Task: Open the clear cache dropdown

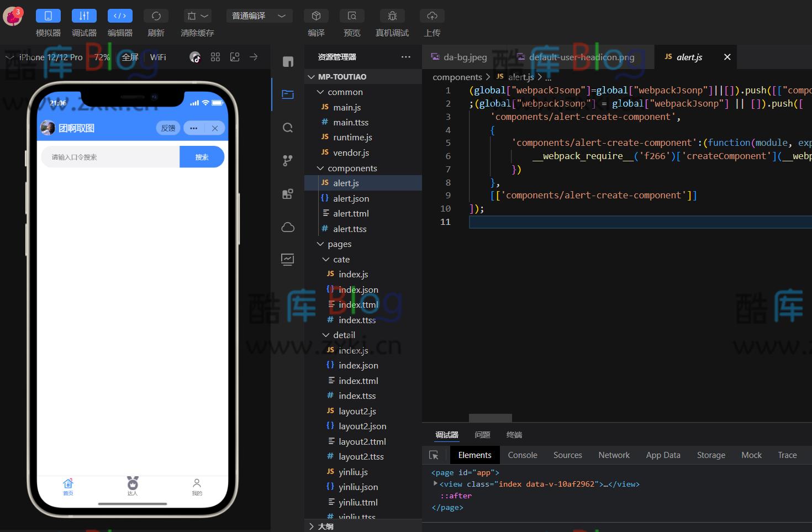Action: pyautogui.click(x=197, y=16)
